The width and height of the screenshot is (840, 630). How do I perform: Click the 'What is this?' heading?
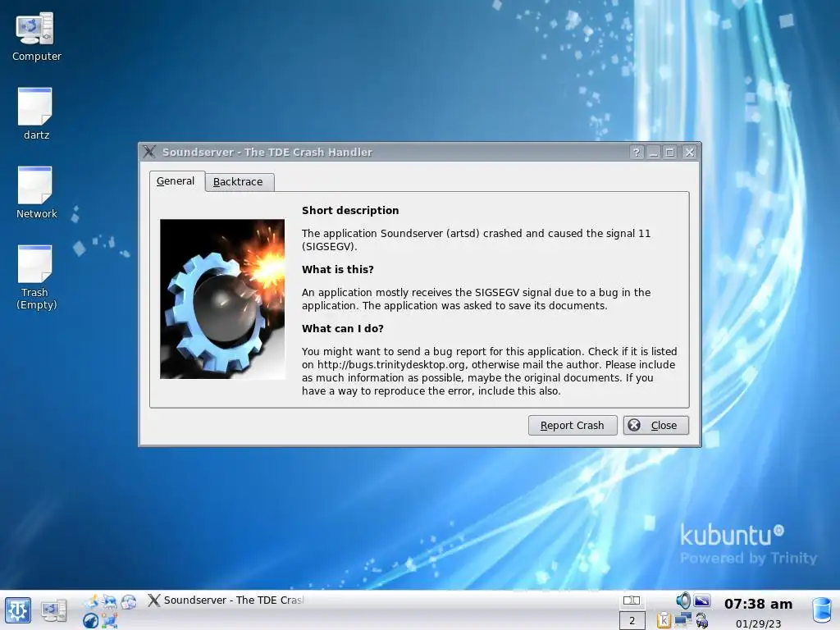tap(337, 269)
